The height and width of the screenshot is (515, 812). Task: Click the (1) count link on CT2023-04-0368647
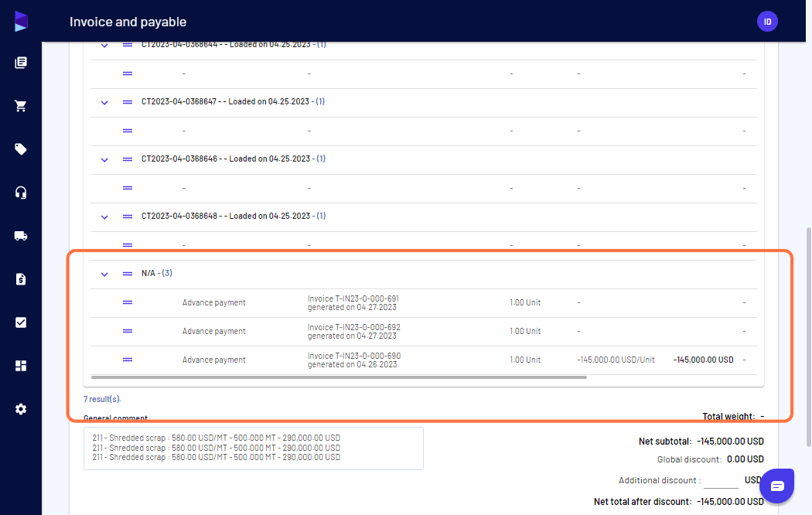coord(320,101)
